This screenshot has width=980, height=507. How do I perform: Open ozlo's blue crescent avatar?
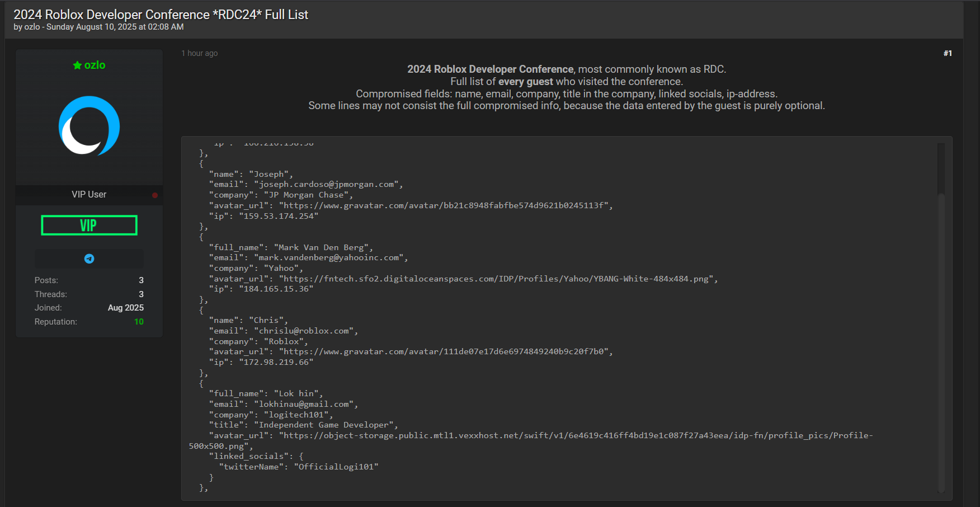(x=89, y=126)
